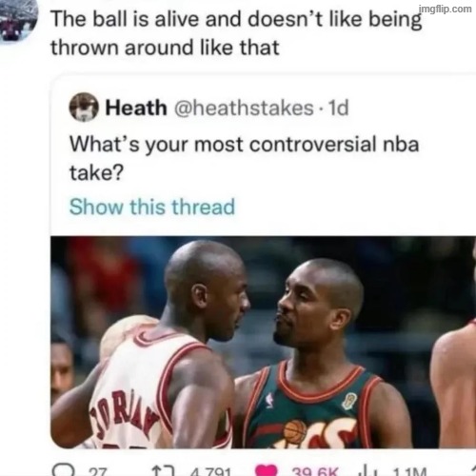
Task: Open the basketball players photo
Action: pos(263,342)
